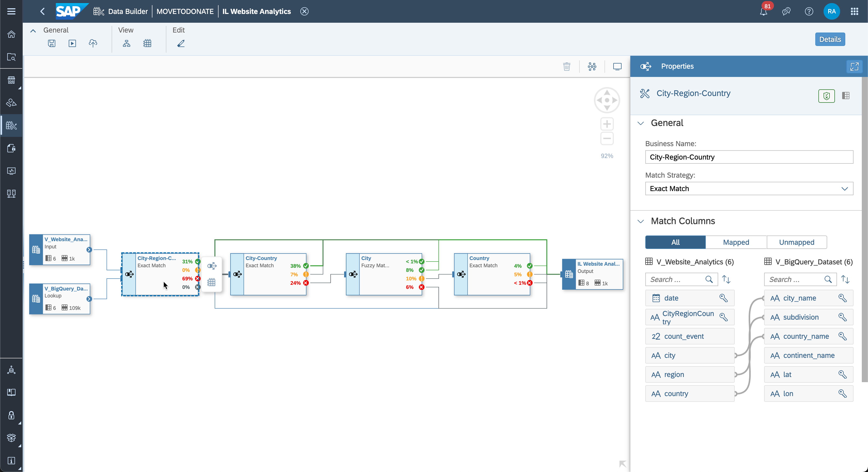
Task: Toggle the green shield validation icon
Action: click(x=826, y=96)
